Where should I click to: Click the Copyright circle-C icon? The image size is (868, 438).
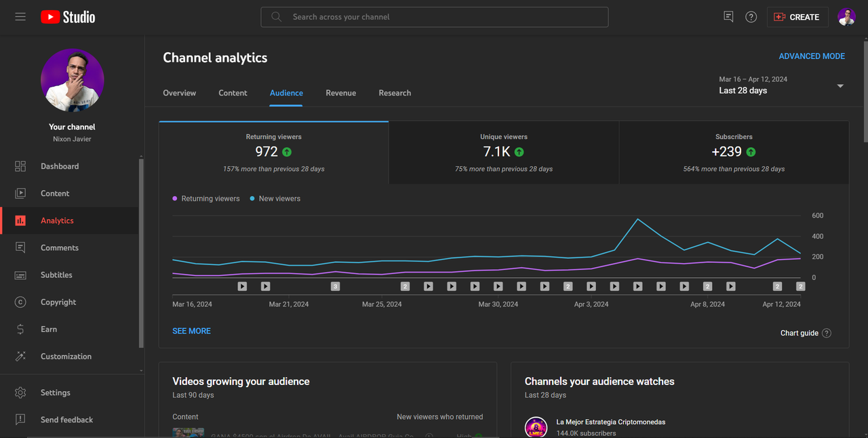[20, 302]
